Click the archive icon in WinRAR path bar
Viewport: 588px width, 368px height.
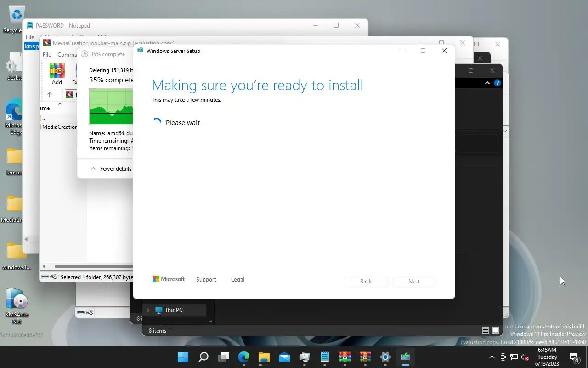[x=70, y=95]
